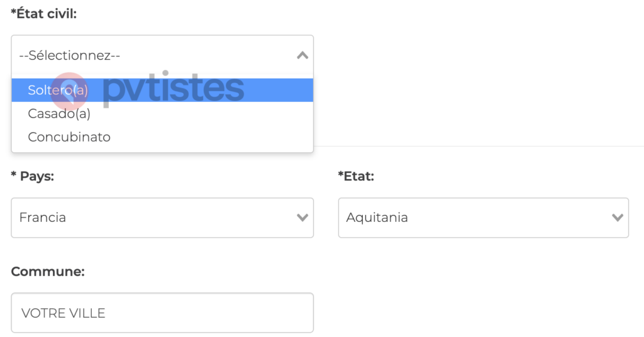Viewport: 644px width, 337px height.
Task: Click the Etat dropdown chevron arrow
Action: tap(617, 218)
